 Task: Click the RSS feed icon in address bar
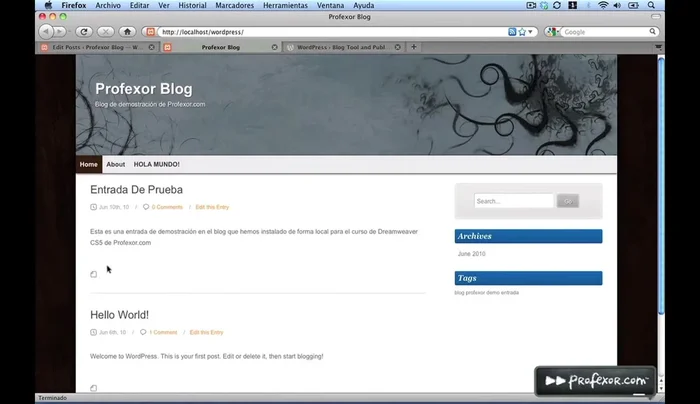tap(512, 32)
